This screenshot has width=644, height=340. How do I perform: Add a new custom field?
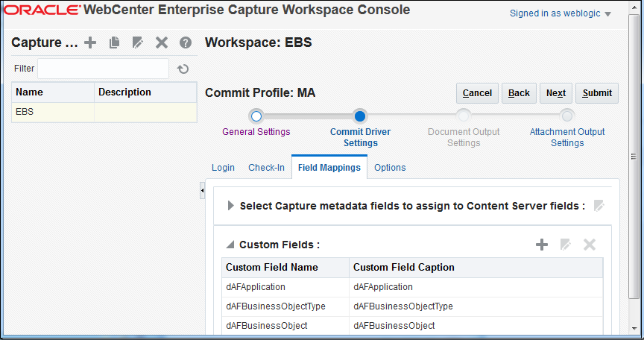[542, 245]
